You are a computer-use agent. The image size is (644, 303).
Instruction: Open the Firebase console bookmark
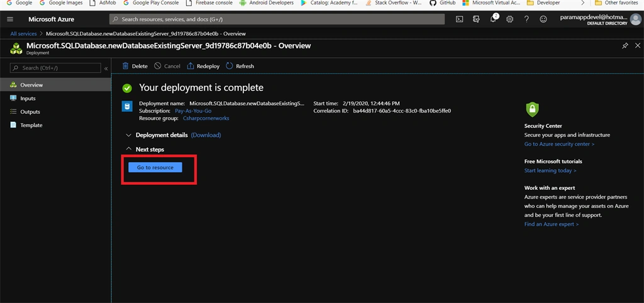(209, 3)
